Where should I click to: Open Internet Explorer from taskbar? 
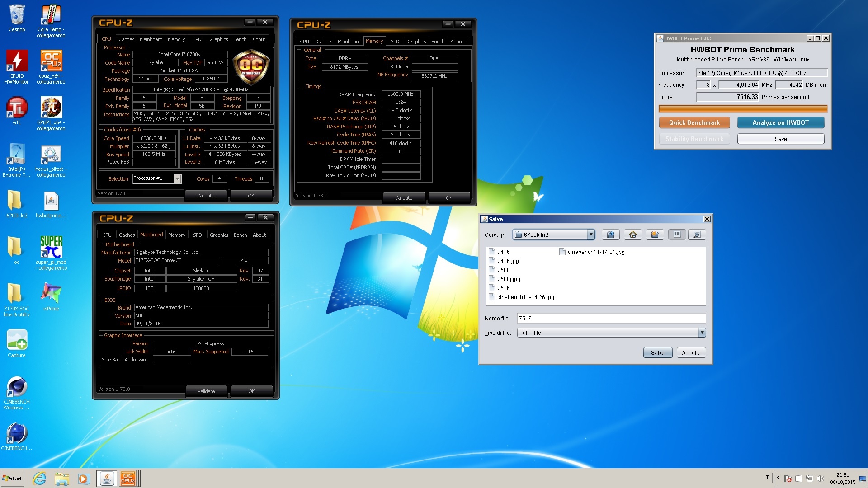pyautogui.click(x=40, y=479)
